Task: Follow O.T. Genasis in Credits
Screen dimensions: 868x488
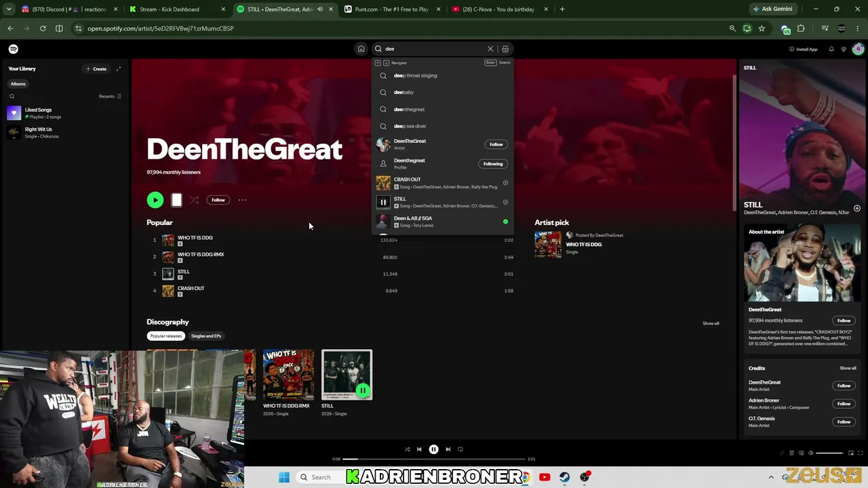Action: 844,422
